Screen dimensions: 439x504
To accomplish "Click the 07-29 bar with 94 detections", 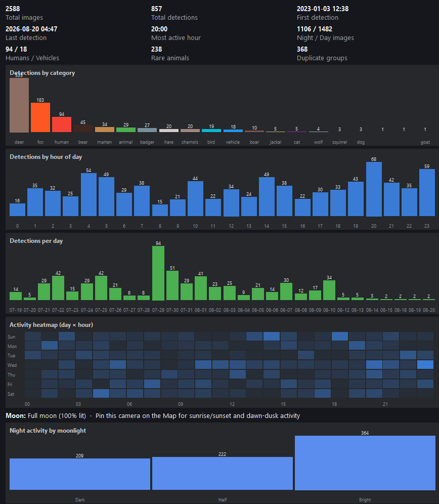I will tap(158, 273).
